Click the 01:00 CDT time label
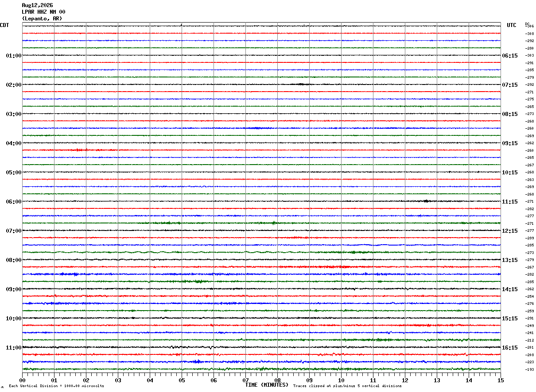Image resolution: width=536 pixels, height=392 pixels. 14,56
